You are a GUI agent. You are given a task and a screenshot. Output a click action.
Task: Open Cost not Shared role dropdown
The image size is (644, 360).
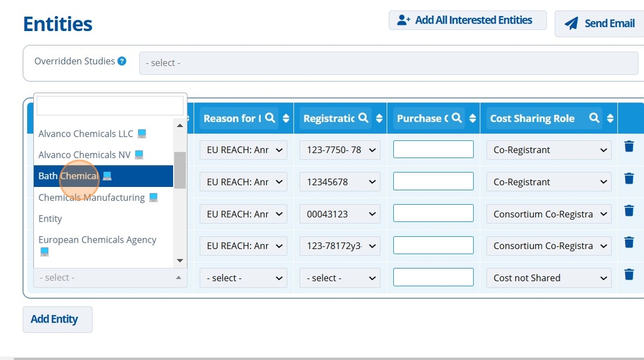tap(549, 278)
